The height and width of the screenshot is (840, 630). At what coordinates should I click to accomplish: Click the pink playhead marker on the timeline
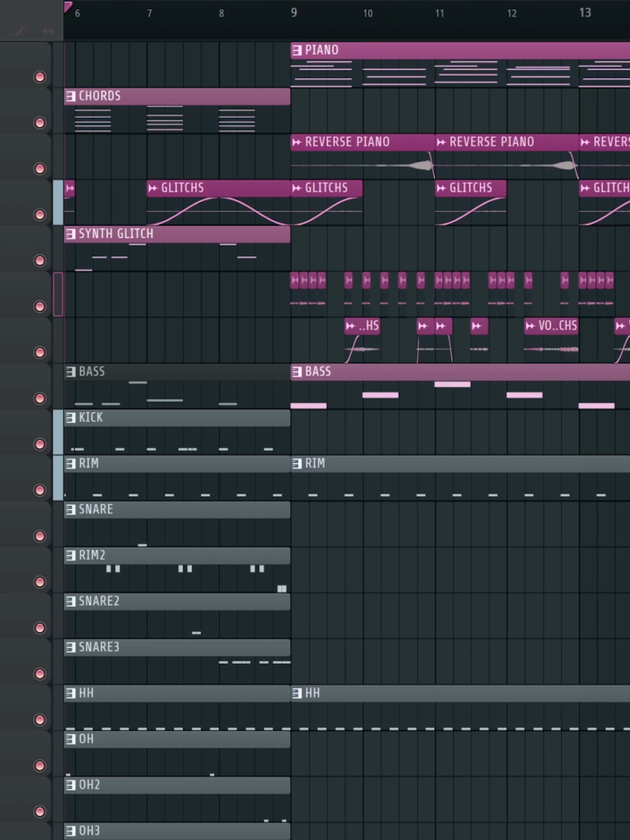point(68,7)
